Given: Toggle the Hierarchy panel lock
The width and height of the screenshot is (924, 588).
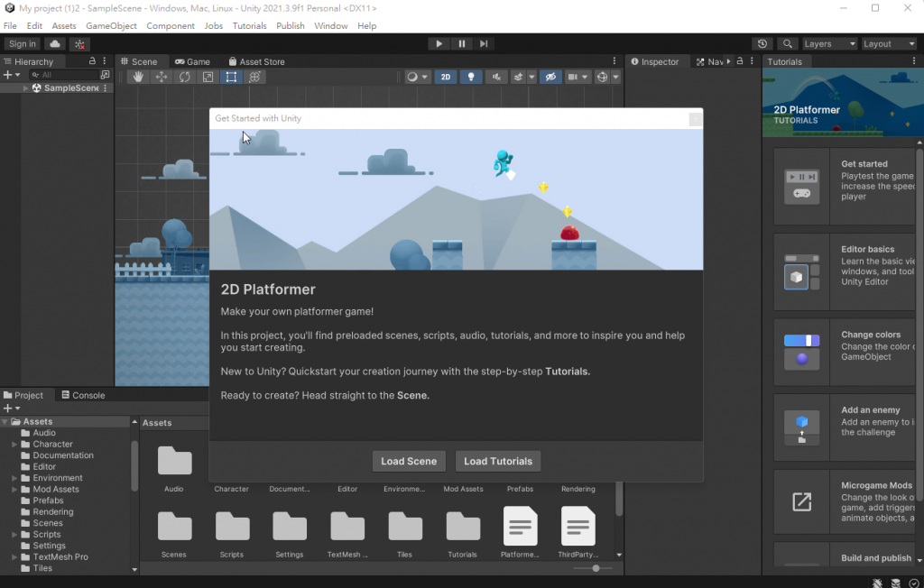Looking at the screenshot, I should 92,61.
